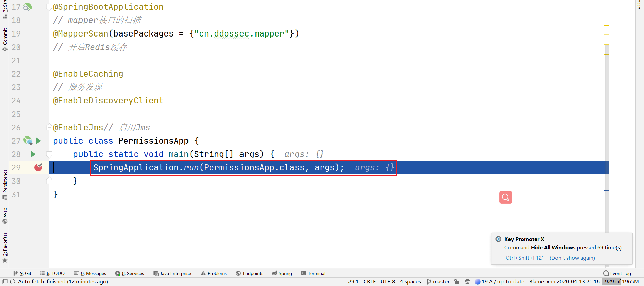The width and height of the screenshot is (644, 286).
Task: Open the Event Log
Action: tap(617, 273)
